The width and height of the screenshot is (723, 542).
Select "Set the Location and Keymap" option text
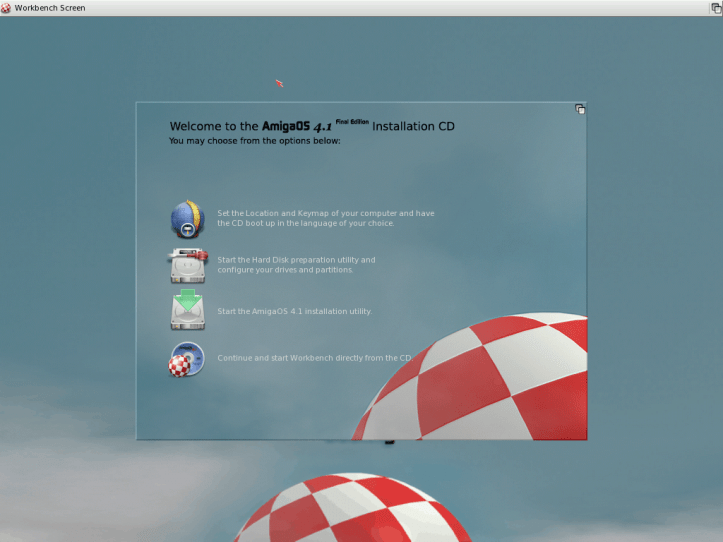(326, 218)
